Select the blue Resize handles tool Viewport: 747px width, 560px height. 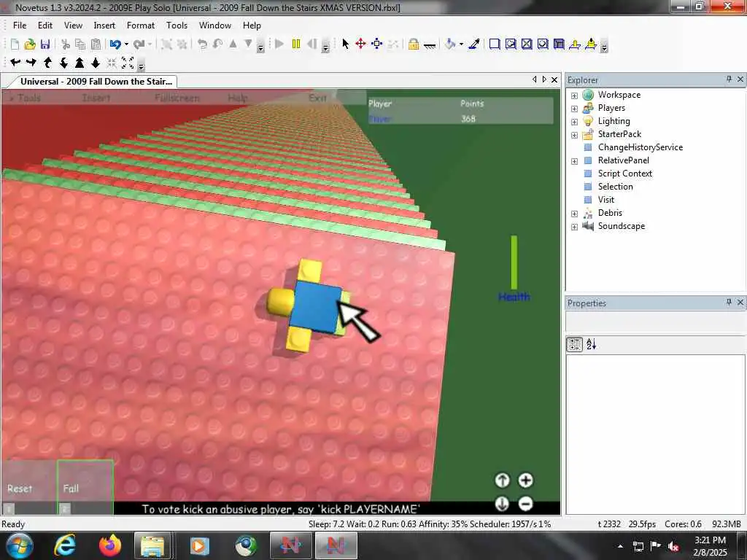tap(377, 44)
